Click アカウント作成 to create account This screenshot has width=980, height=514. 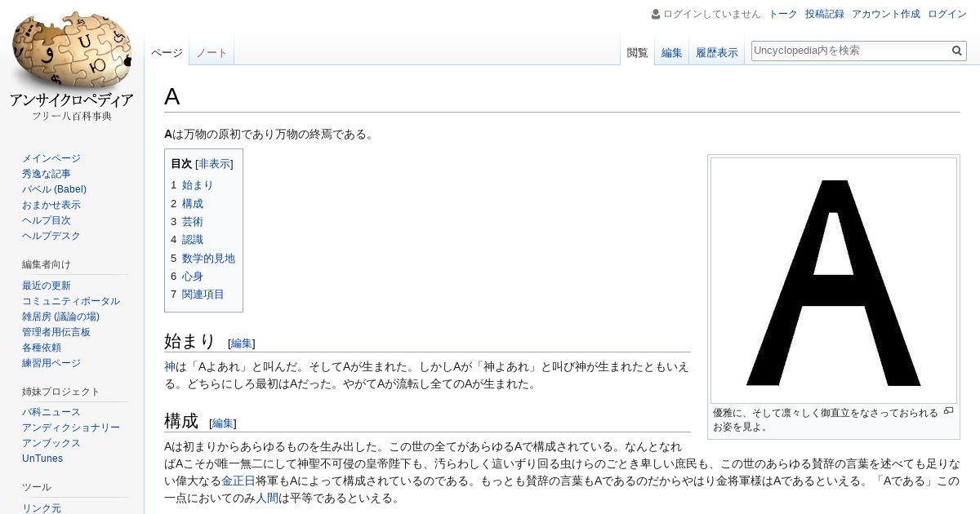[x=885, y=14]
